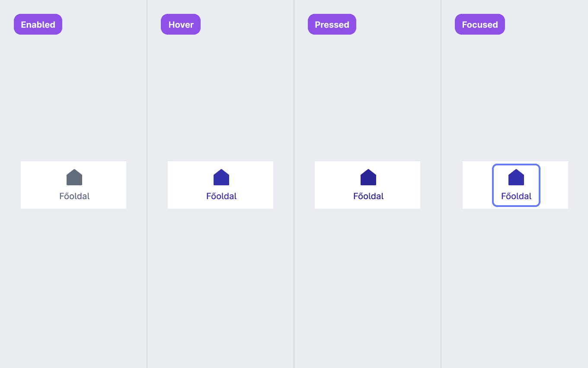Click the white navigation tile in Enabled column
Viewport: 588px width, 368px height.
(73, 185)
